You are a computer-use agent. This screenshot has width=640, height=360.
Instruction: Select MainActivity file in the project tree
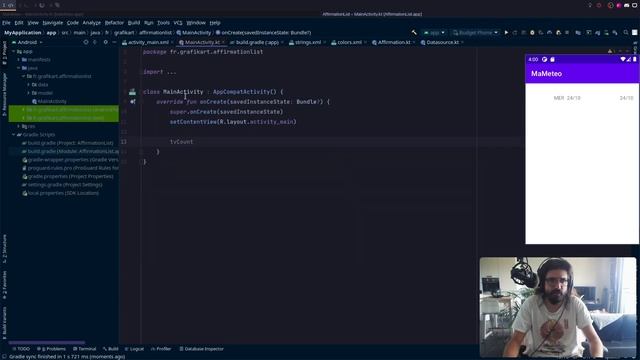(49, 101)
